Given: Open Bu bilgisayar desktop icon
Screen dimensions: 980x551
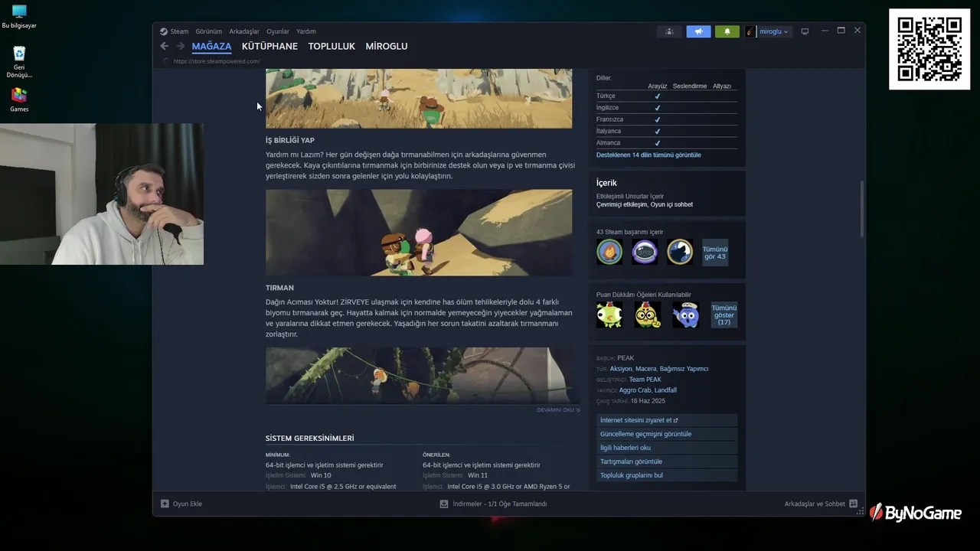Looking at the screenshot, I should click(19, 17).
